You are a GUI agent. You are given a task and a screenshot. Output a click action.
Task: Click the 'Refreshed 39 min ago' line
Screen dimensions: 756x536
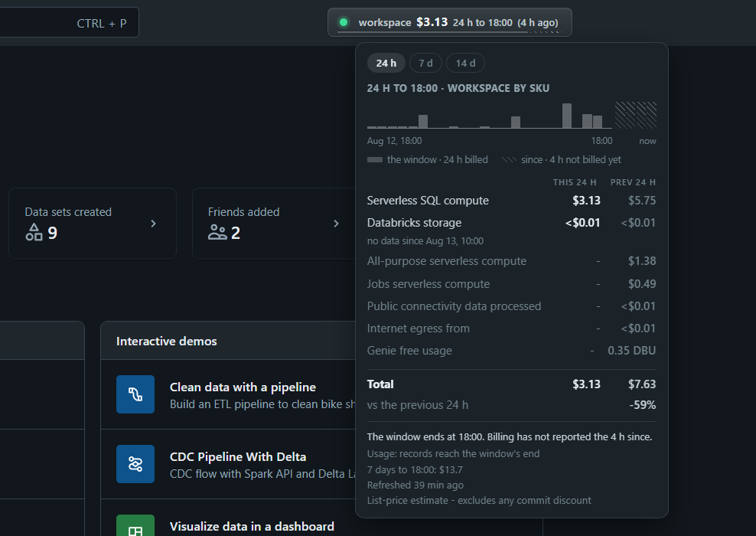(x=415, y=485)
